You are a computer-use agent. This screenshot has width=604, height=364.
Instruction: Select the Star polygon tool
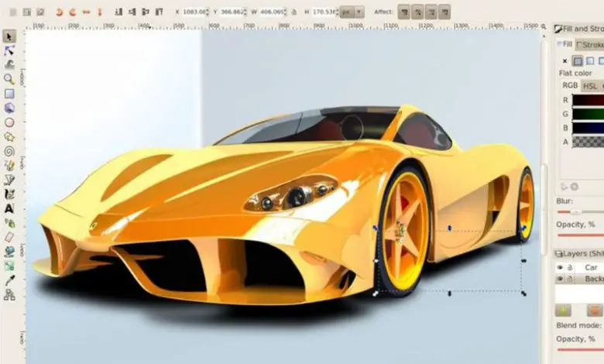(9, 137)
